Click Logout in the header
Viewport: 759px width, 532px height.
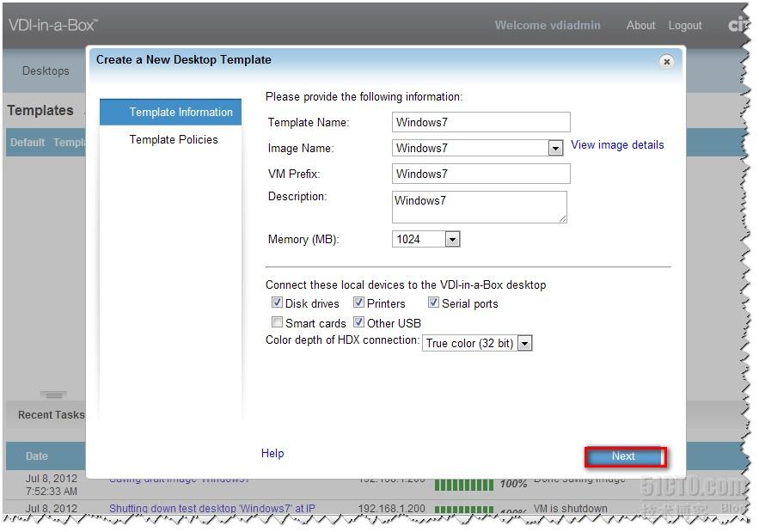684,25
